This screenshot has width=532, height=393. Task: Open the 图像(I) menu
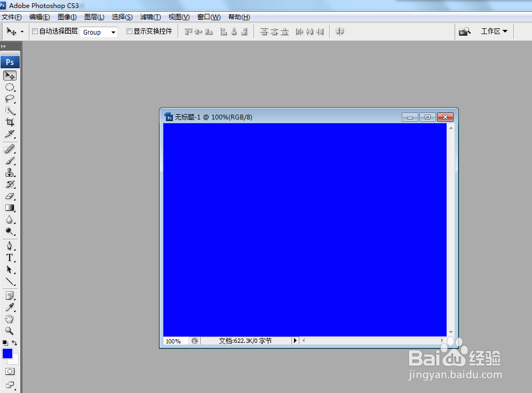point(67,17)
